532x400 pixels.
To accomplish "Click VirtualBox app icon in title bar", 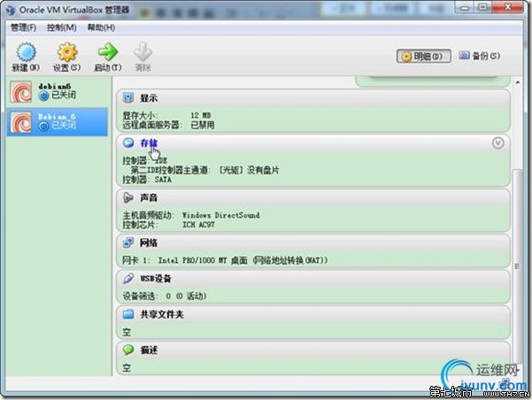I will [11, 10].
